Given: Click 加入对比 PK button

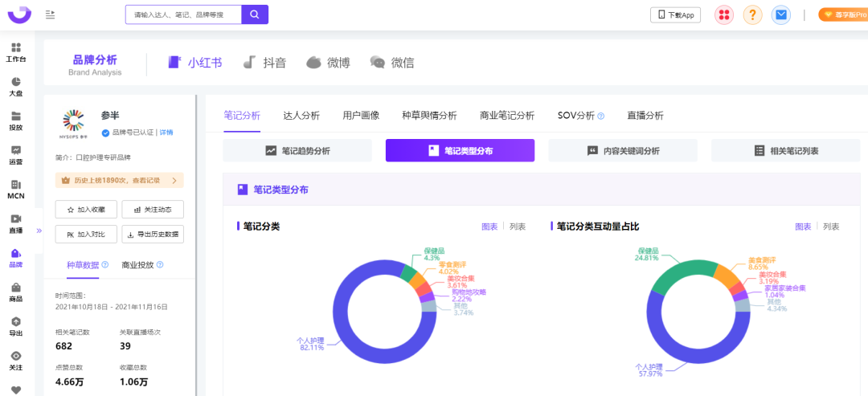Looking at the screenshot, I should [x=86, y=234].
